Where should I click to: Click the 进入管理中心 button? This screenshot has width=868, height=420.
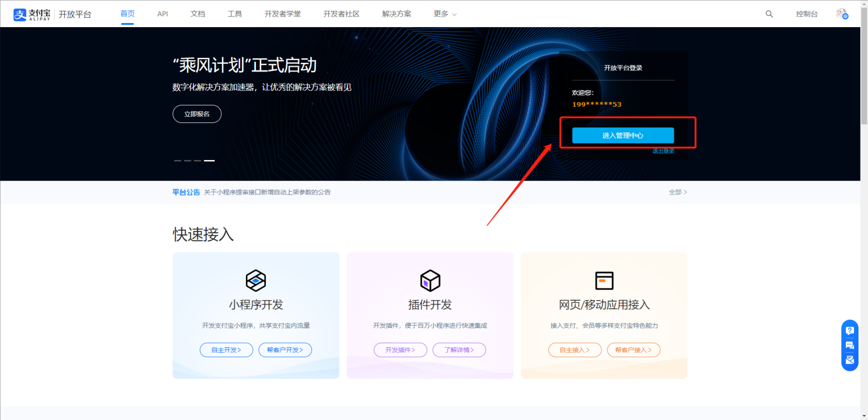[x=623, y=135]
